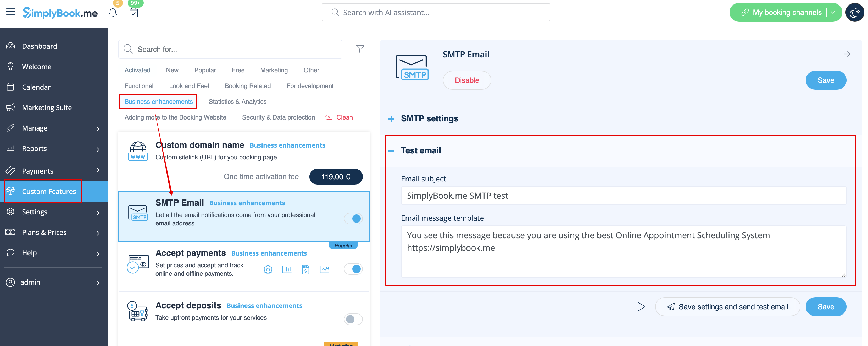The height and width of the screenshot is (346, 868).
Task: Click the Welcome lightbulb icon in sidebar
Action: tap(10, 67)
